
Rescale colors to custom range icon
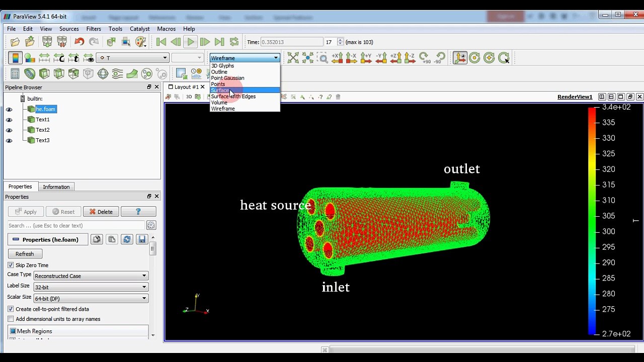pos(59,58)
